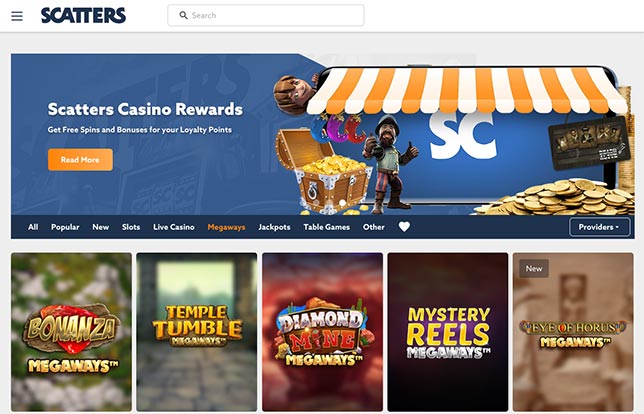Launch Temple Tumble Megaways game
This screenshot has height=414, width=644.
(x=197, y=332)
